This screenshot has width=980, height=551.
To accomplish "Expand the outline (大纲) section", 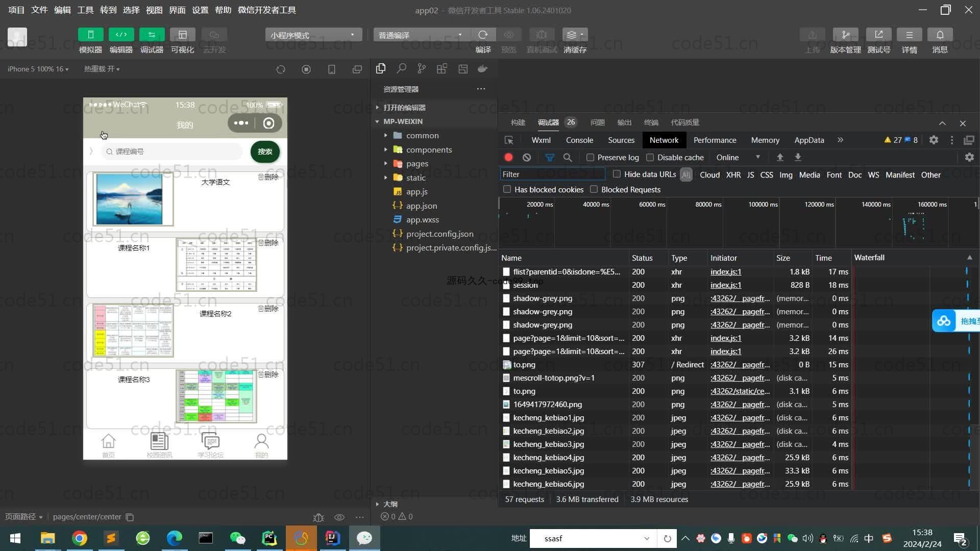I will point(390,504).
